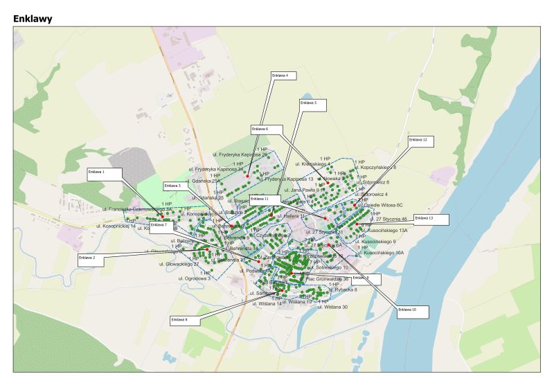This screenshot has width=554, height=392.
Task: Select the 'Enklawa 10' callout label
Action: [x=413, y=312]
